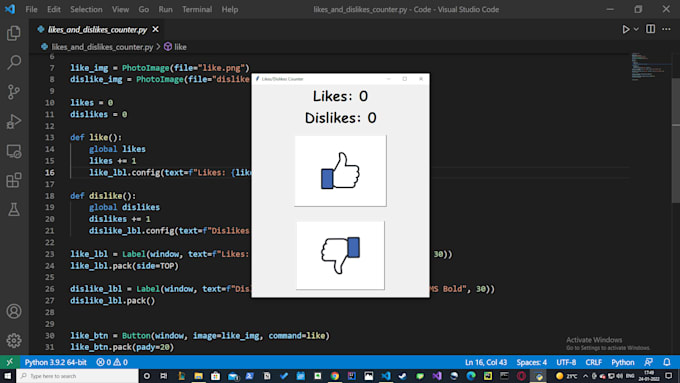Image resolution: width=680 pixels, height=383 pixels.
Task: Click the remote window indicator in status bar
Action: click(x=10, y=362)
